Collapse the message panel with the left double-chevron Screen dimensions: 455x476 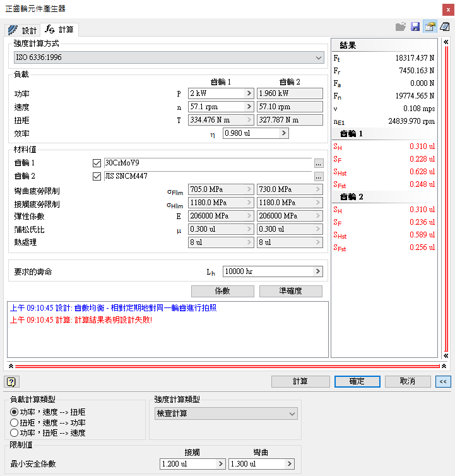pos(10,366)
